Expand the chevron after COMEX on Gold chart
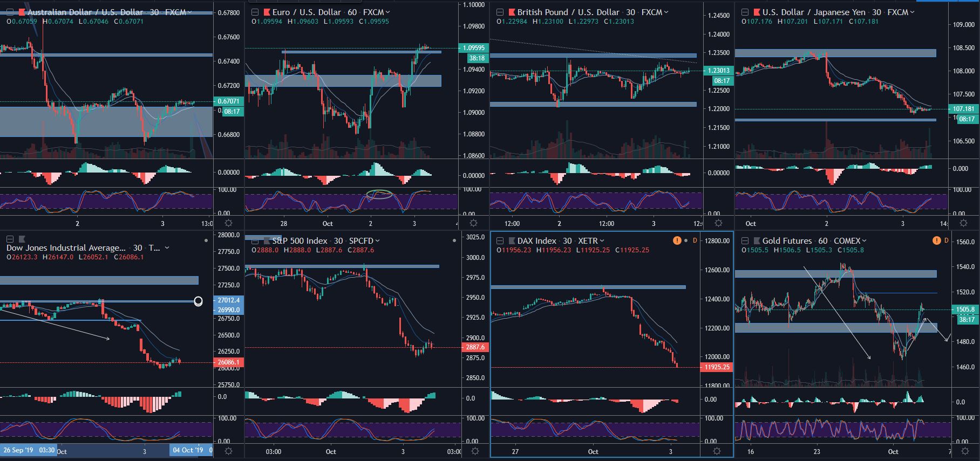The width and height of the screenshot is (980, 461). click(x=865, y=240)
